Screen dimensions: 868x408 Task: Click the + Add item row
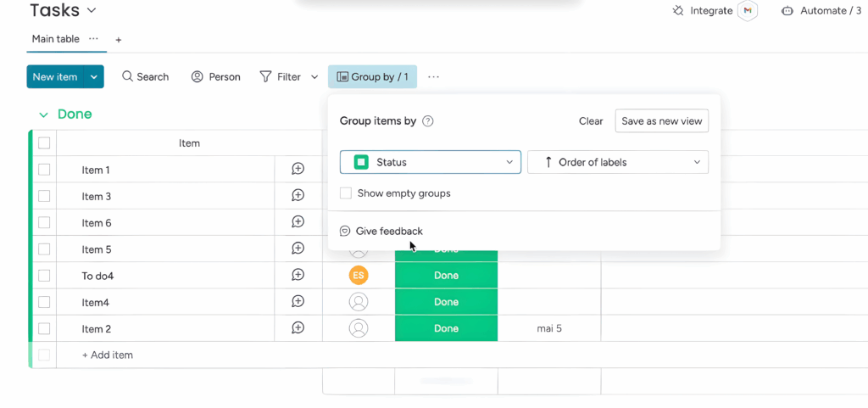[108, 355]
